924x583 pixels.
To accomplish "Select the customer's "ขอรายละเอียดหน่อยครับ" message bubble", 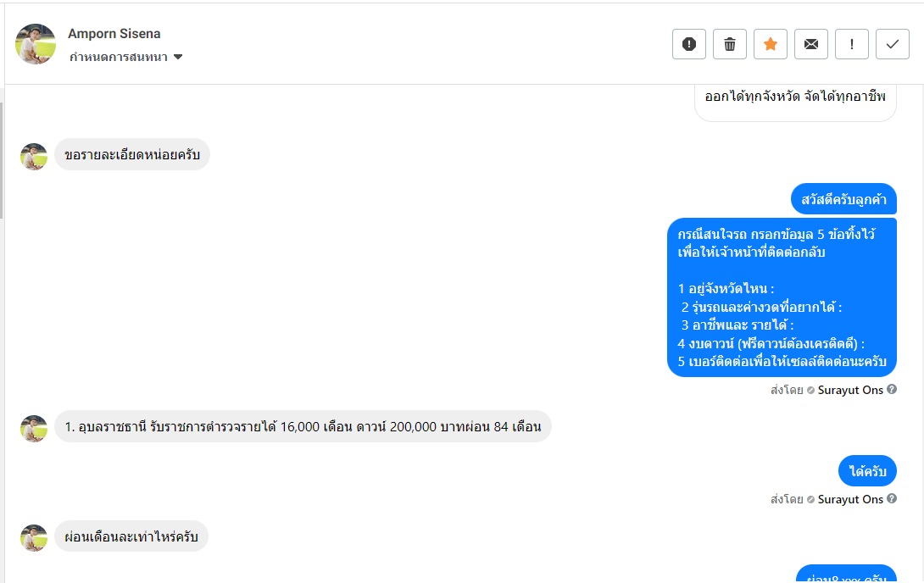I will pyautogui.click(x=132, y=155).
